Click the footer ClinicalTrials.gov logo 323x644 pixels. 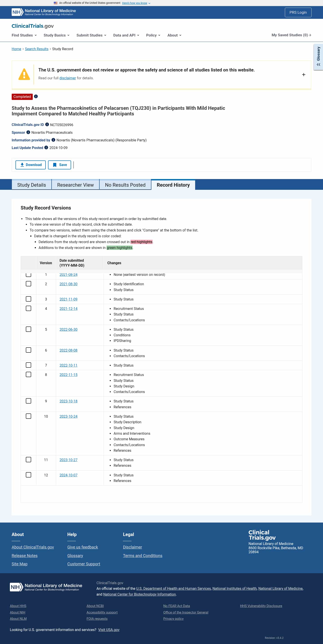tap(262, 535)
